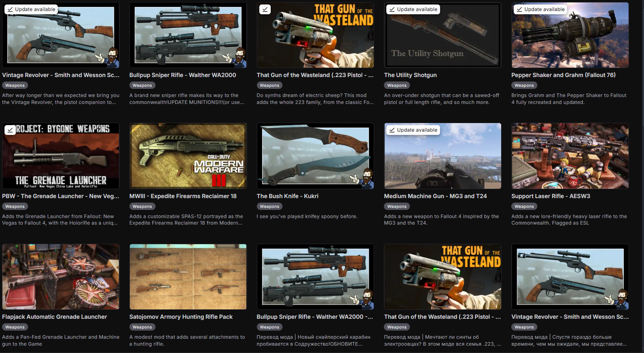Screen dimensions: 644x353
Task: Click the Weapons tag under Support Laser Rifle
Action: tap(524, 207)
